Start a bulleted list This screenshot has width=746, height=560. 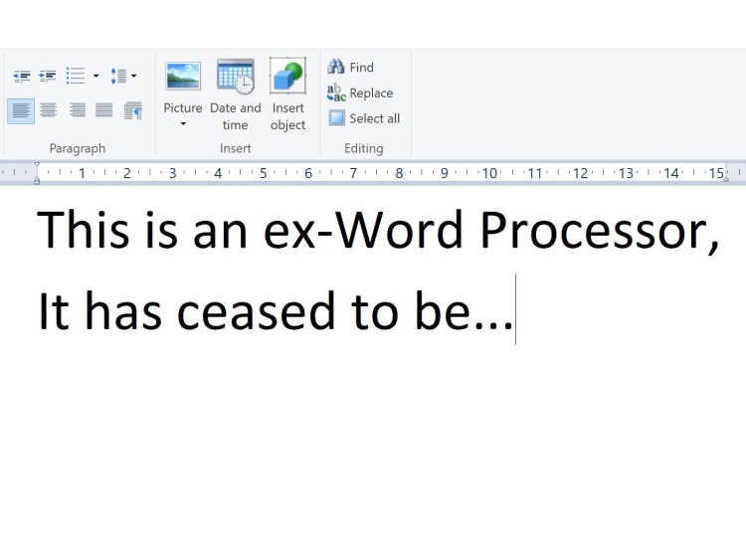pos(75,76)
